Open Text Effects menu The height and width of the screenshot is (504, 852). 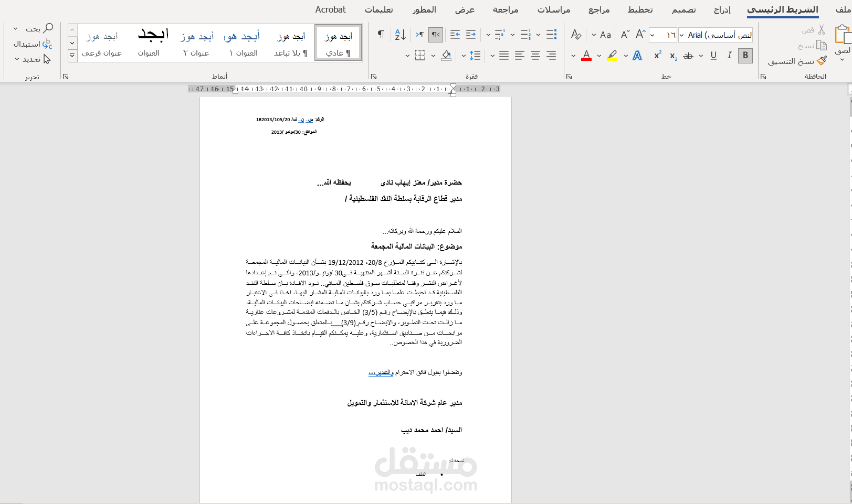[x=637, y=56]
